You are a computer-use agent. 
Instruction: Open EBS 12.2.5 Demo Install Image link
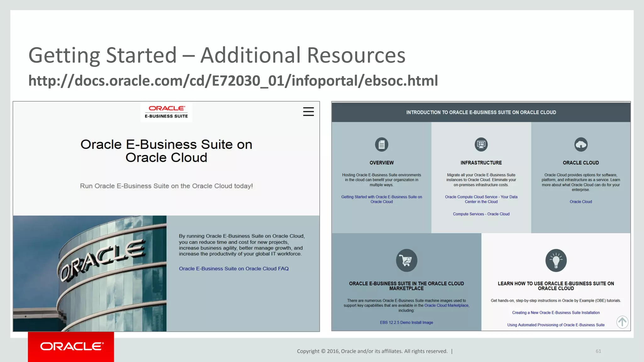(406, 322)
